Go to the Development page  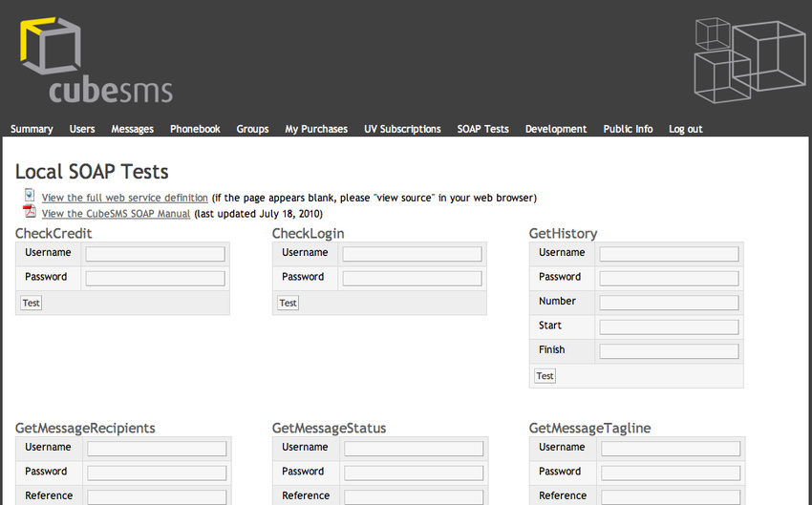click(556, 129)
